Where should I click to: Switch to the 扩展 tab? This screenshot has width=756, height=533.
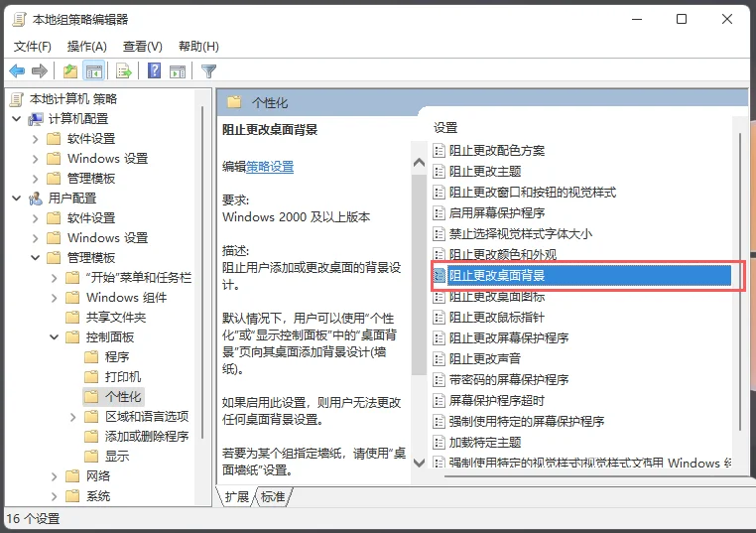tap(237, 497)
